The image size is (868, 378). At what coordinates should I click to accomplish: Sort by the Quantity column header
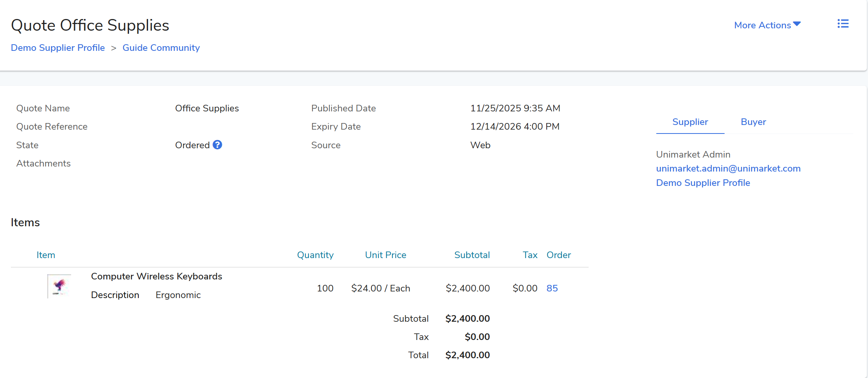[315, 255]
